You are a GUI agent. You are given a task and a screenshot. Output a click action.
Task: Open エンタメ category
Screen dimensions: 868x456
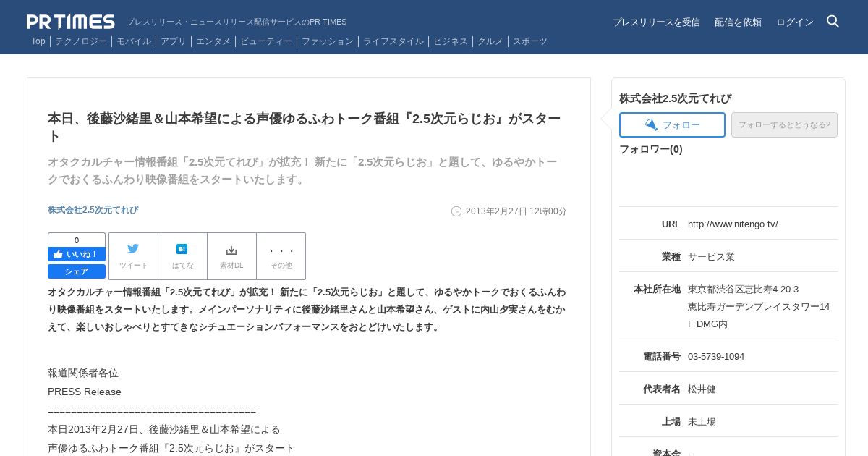pos(213,41)
